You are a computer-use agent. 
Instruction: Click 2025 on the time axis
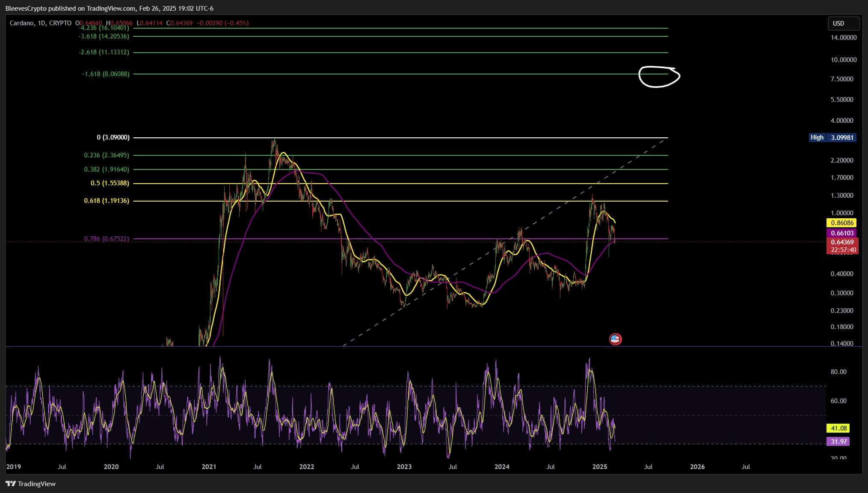[600, 466]
